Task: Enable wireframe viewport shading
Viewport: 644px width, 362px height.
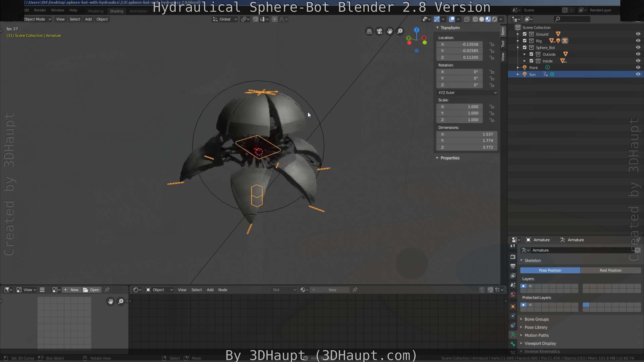Action: (475, 19)
